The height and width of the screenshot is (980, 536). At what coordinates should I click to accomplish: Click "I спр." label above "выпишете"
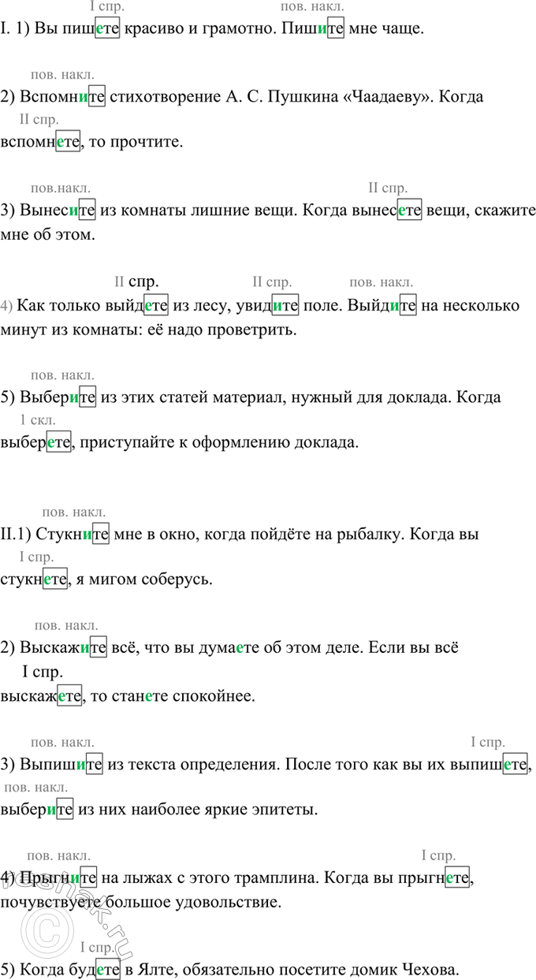click(489, 742)
